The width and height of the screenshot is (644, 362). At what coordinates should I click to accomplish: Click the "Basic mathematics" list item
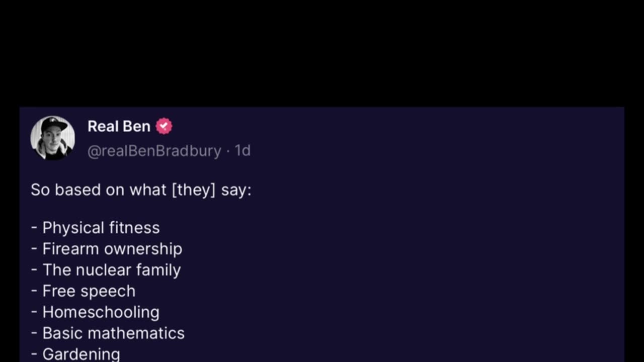(x=108, y=333)
